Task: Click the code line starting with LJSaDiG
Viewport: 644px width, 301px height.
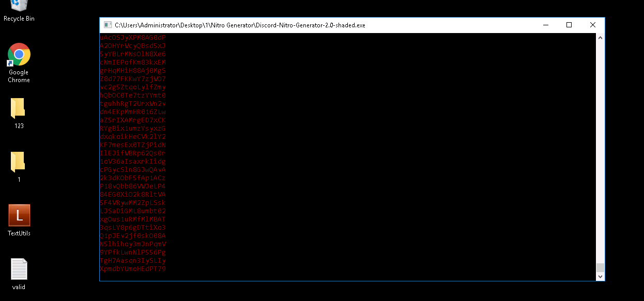Action: [133, 211]
